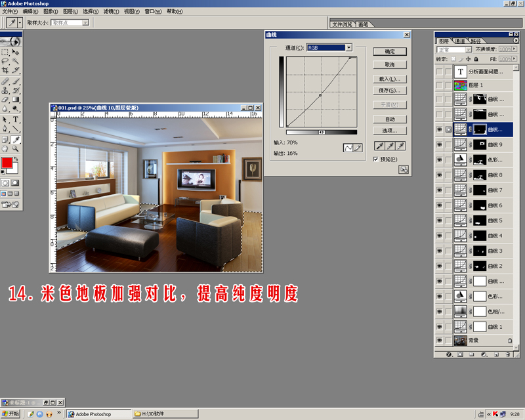The image size is (525, 420).
Task: Select the Notes tool
Action: click(5, 140)
